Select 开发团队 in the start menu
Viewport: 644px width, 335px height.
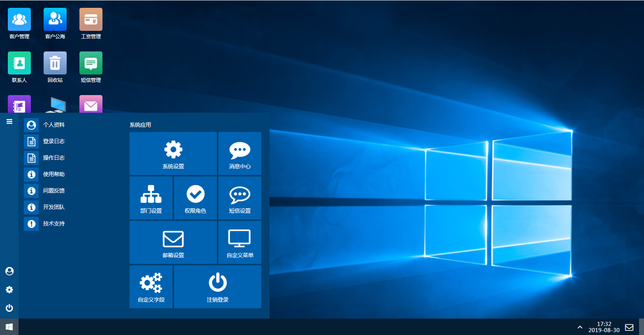coord(44,207)
